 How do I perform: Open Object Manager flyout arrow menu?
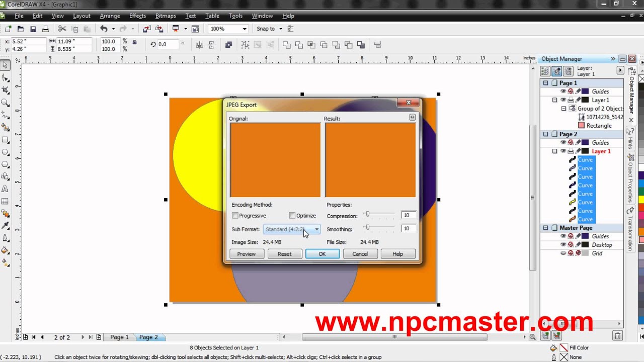620,71
